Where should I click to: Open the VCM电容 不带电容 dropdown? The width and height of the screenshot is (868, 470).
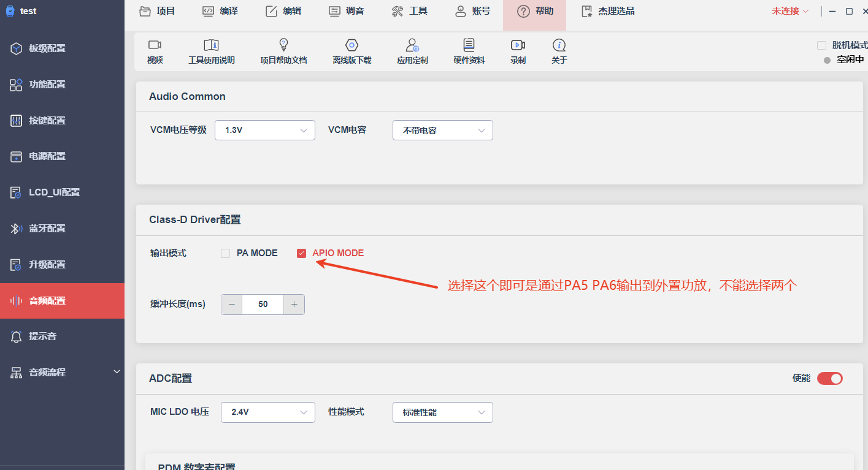[443, 130]
